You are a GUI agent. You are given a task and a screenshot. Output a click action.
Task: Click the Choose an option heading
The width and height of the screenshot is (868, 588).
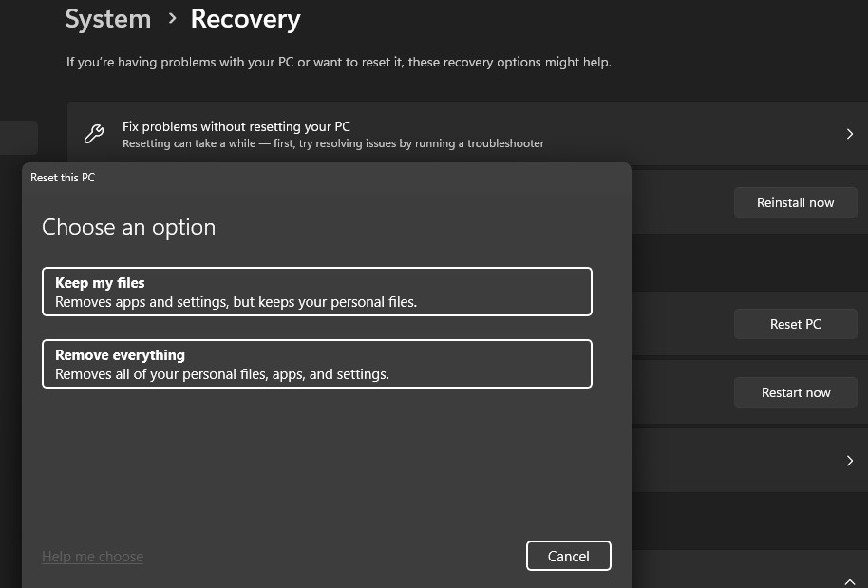129,227
